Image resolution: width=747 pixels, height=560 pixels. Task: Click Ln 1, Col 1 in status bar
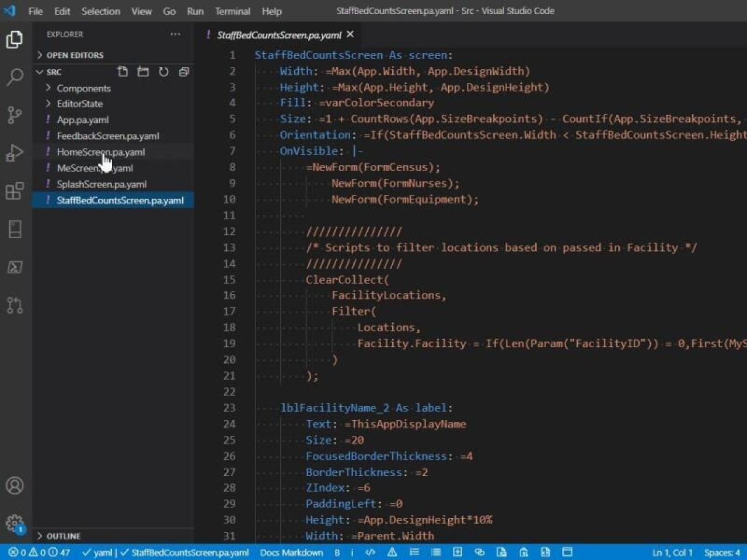pos(672,552)
